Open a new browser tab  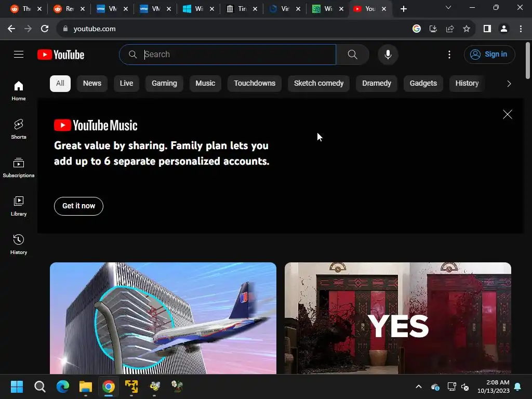tap(403, 9)
